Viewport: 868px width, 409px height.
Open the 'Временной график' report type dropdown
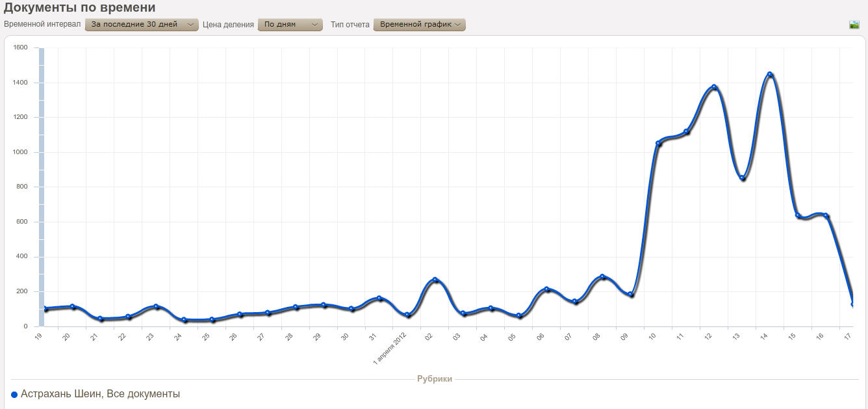pos(420,25)
